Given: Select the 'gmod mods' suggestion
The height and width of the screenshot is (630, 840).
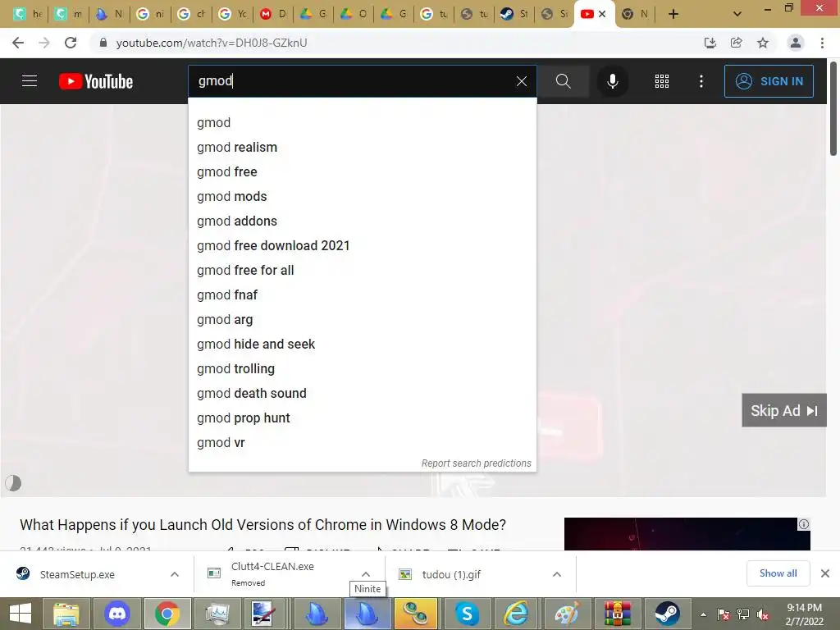Looking at the screenshot, I should [362, 197].
